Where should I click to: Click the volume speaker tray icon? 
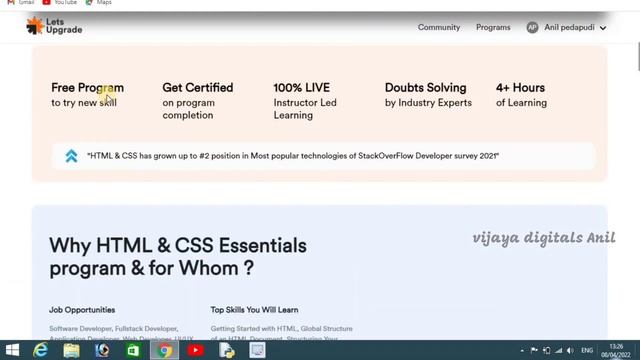tap(571, 351)
